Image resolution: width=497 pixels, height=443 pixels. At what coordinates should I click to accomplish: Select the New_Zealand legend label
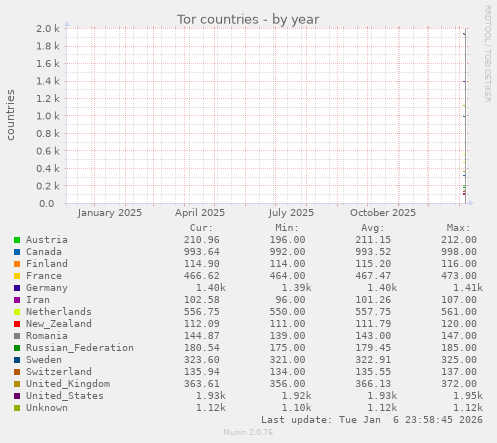pos(59,324)
